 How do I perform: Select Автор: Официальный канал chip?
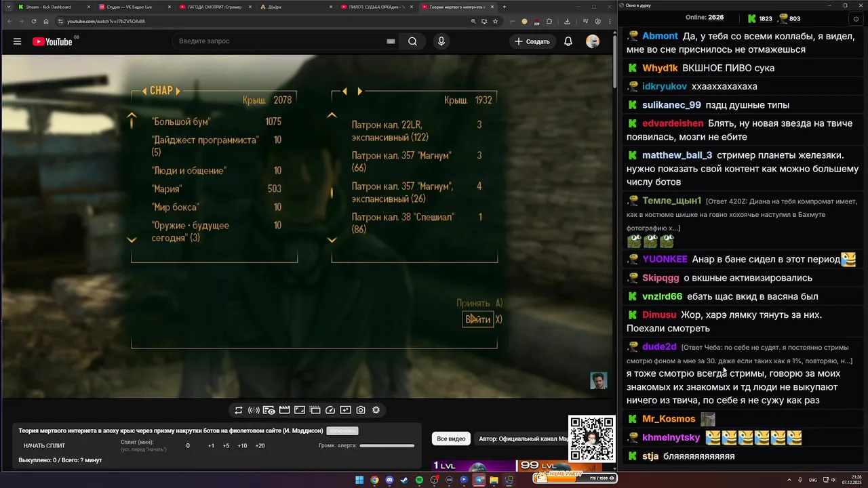click(522, 439)
